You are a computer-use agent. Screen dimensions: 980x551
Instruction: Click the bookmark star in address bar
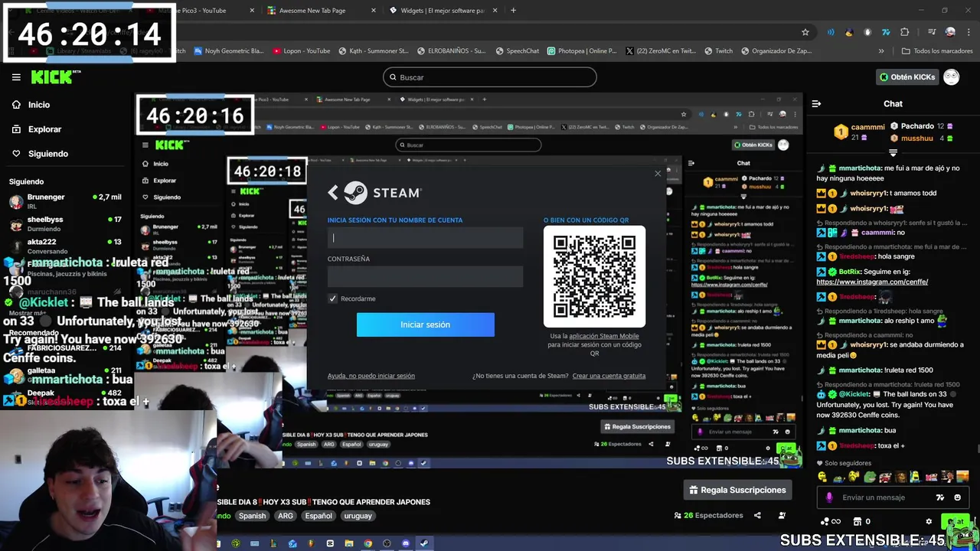click(x=805, y=32)
